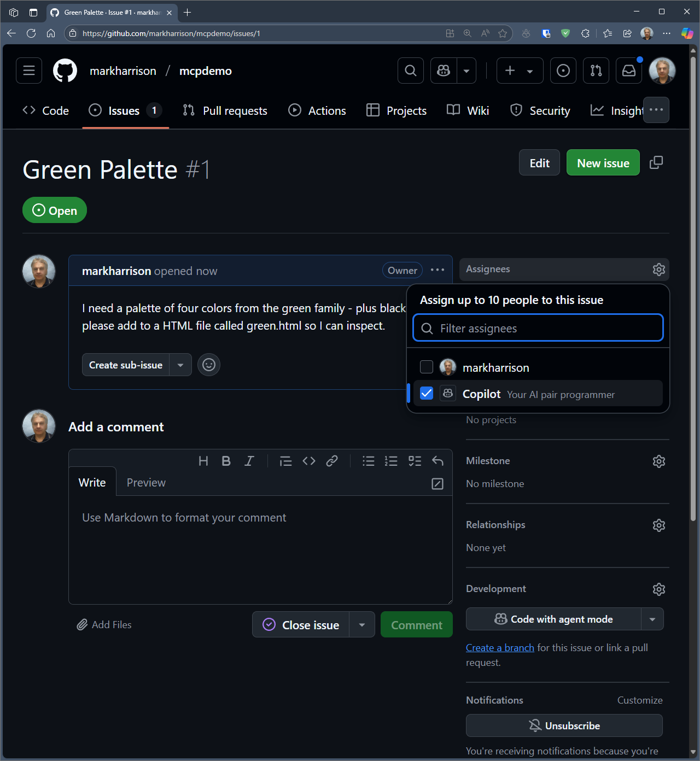Check the markharrison assignee checkbox

427,367
